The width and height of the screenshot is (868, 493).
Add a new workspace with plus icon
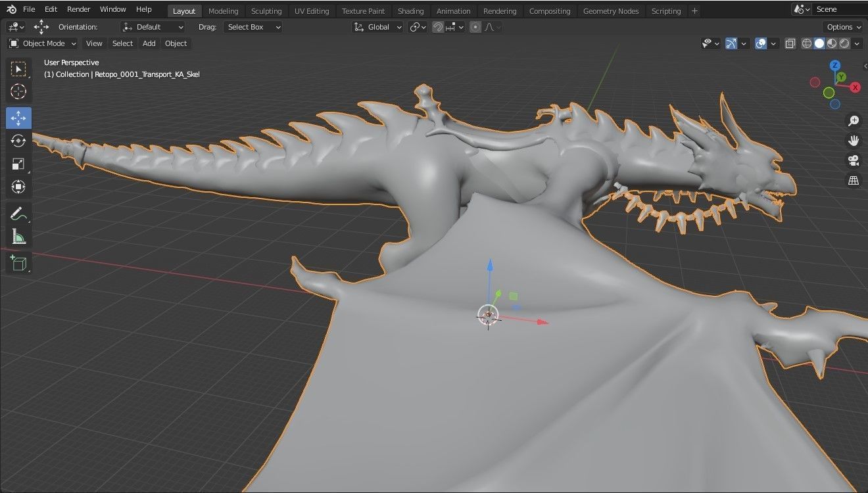tap(694, 11)
